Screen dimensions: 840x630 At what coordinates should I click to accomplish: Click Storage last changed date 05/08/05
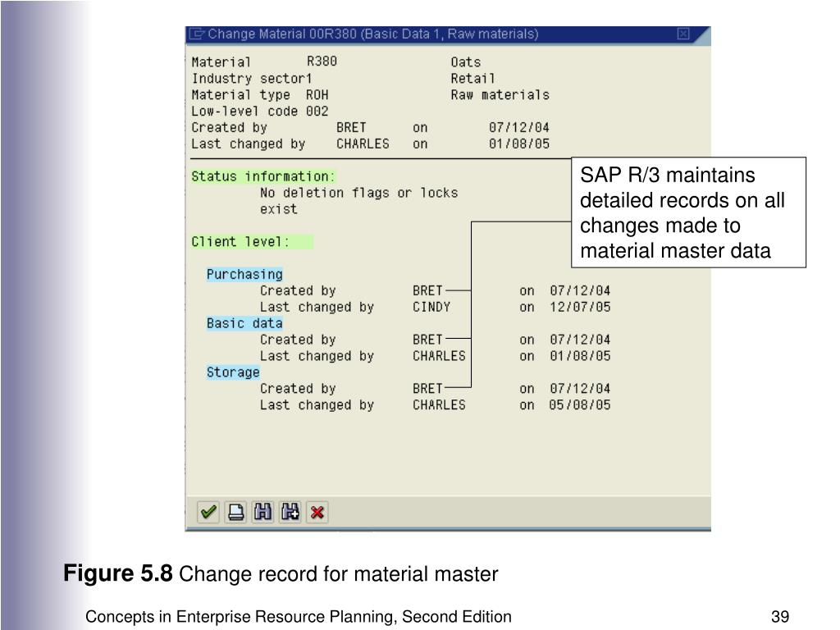coord(580,405)
